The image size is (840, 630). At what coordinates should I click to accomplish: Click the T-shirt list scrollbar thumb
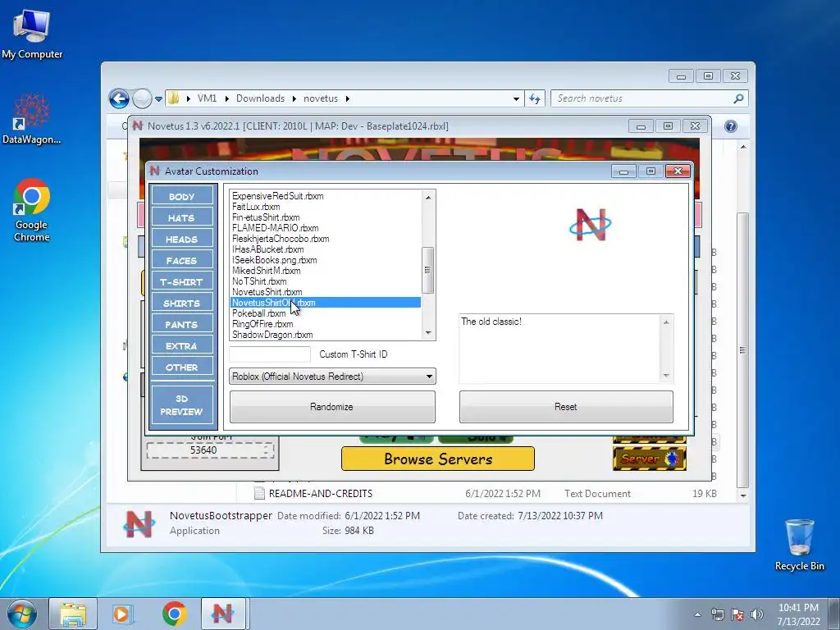428,270
